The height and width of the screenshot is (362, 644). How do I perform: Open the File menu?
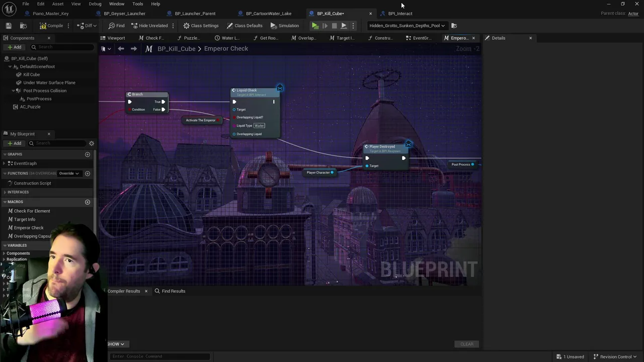[25, 4]
